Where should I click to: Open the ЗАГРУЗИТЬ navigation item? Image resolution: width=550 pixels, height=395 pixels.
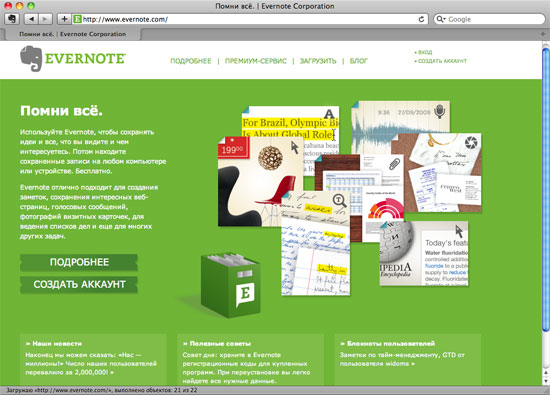pos(318,61)
